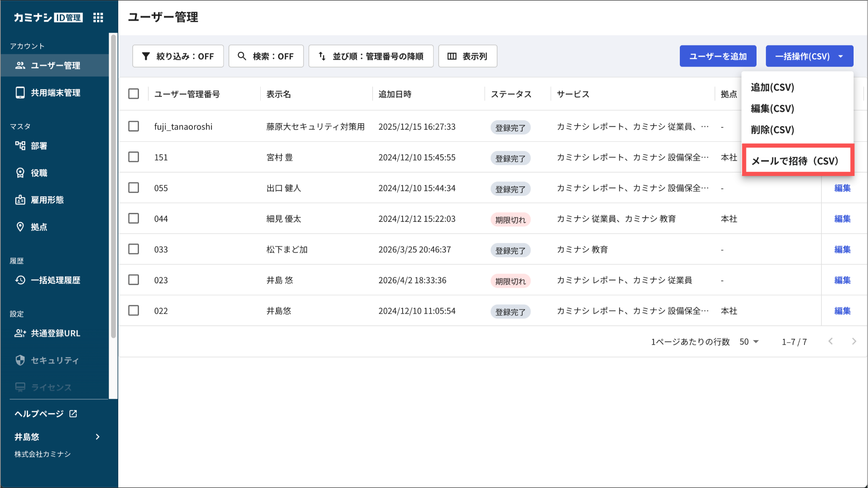Open the 並び順 sort order button
Screen dimensions: 868x488
pyautogui.click(x=371, y=56)
